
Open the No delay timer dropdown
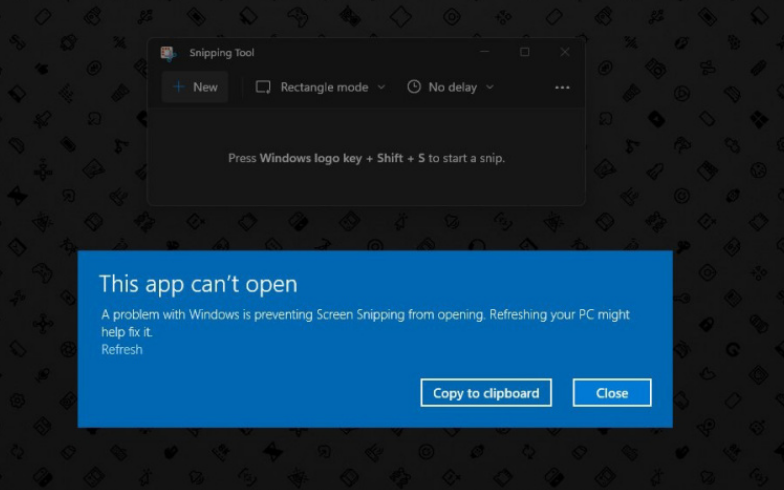(x=450, y=87)
